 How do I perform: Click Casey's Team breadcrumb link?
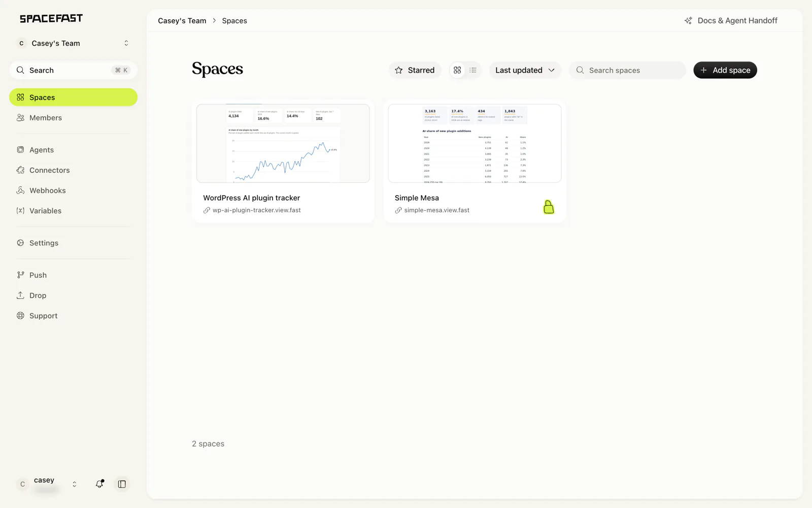182,21
